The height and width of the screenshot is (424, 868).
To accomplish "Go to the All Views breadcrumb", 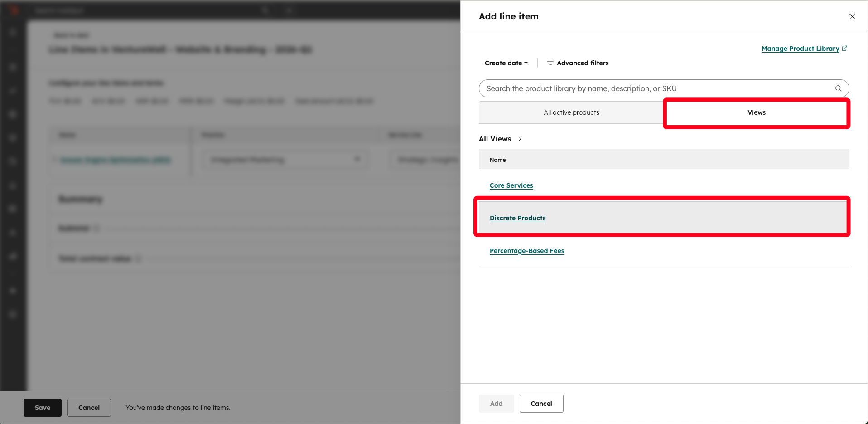I will (495, 139).
